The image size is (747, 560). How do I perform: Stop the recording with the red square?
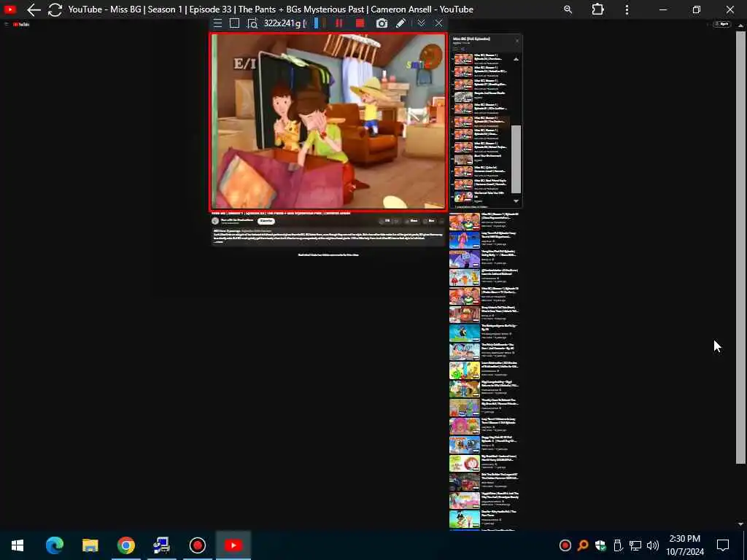(x=360, y=23)
